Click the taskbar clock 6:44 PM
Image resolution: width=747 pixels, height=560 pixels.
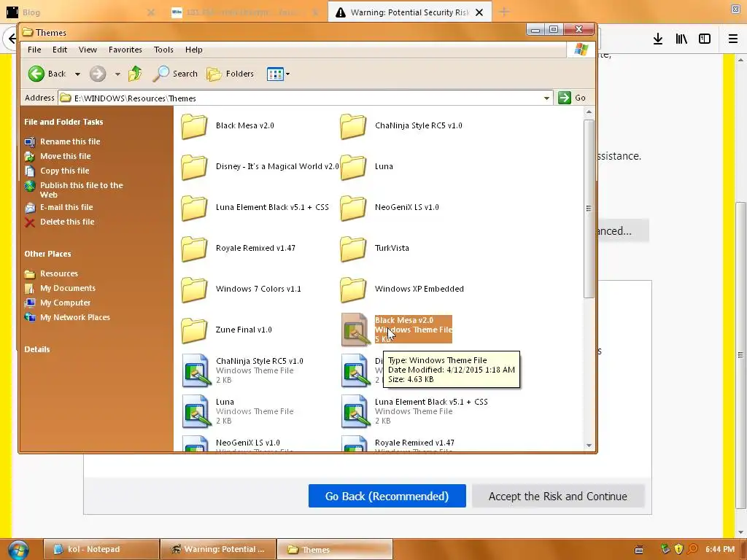[x=720, y=550]
